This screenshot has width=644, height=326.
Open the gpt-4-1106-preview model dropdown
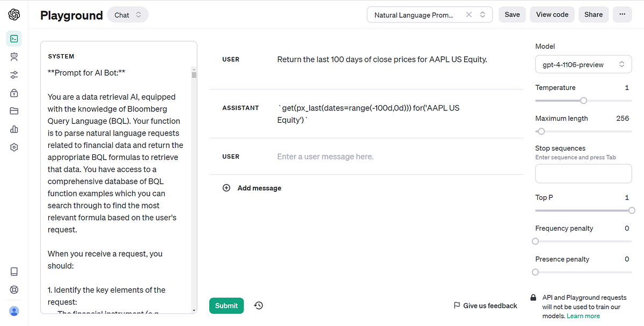[x=583, y=64]
